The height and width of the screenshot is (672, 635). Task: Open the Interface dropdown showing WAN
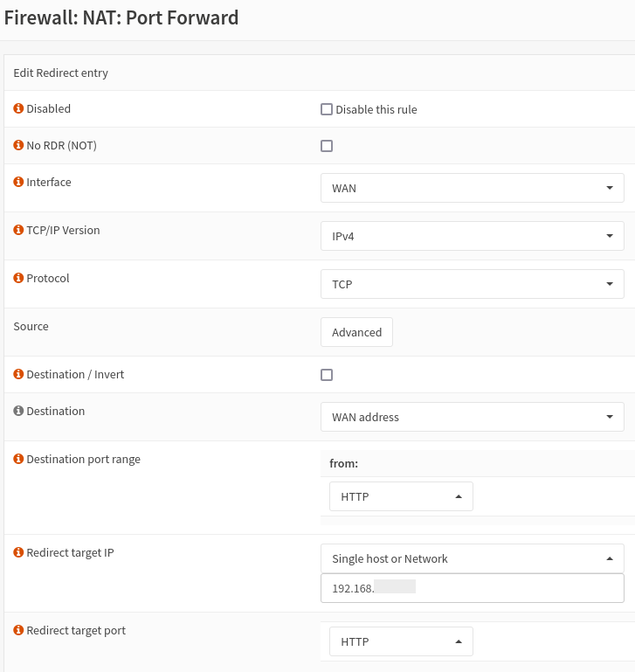pos(472,188)
